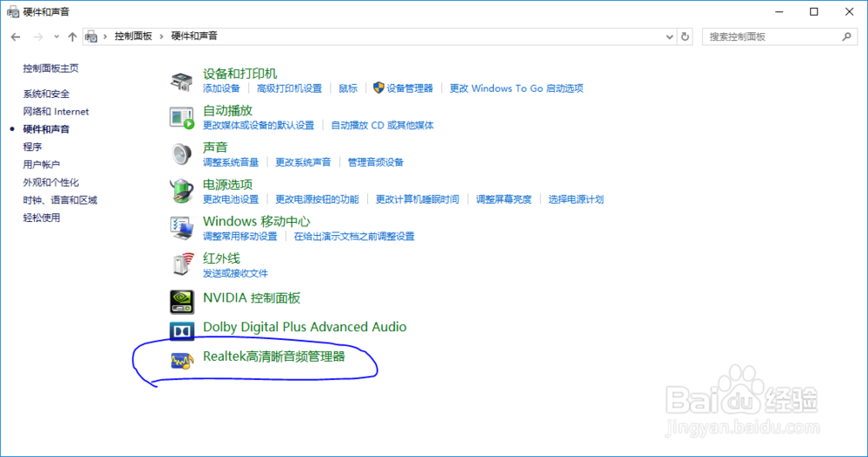Click 更改 Windows To Go 启动选项
The width and height of the screenshot is (868, 457).
[x=516, y=88]
